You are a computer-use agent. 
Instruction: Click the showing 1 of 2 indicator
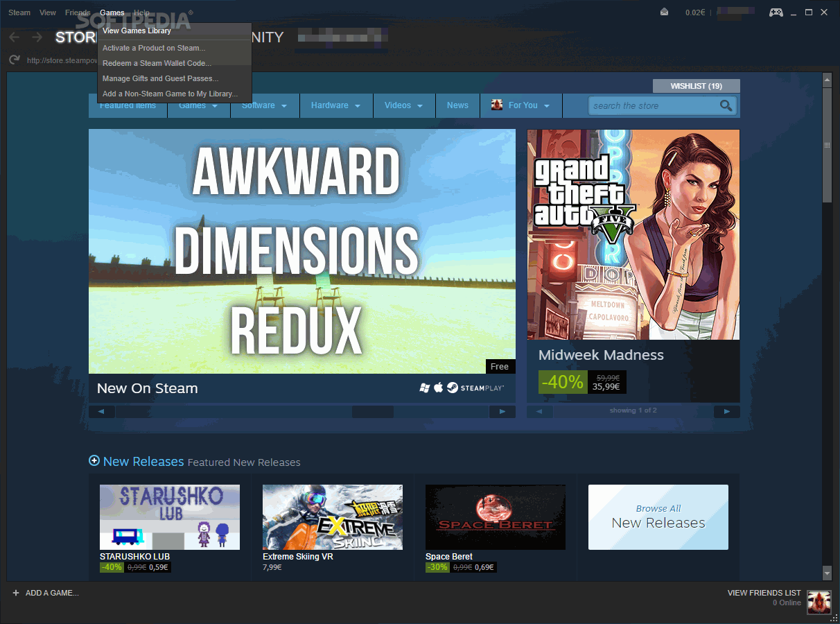pyautogui.click(x=633, y=410)
